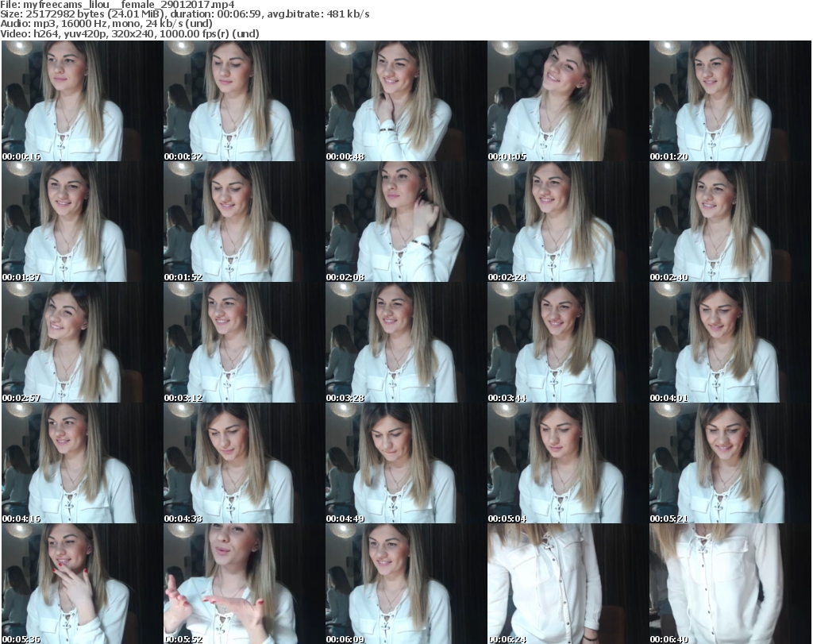Open the frame timestamped 00:01:52

pos(245,222)
